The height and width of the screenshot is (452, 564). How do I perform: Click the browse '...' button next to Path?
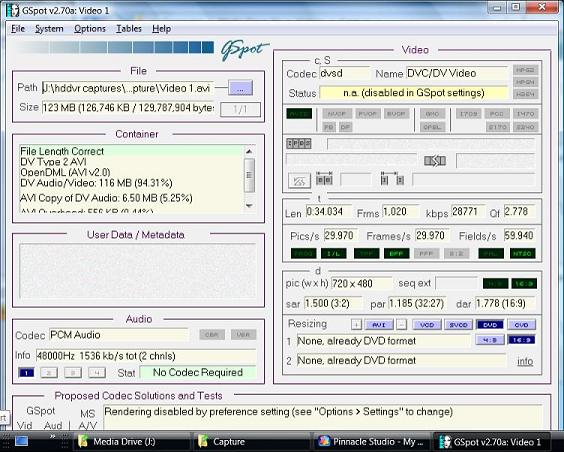tap(241, 88)
